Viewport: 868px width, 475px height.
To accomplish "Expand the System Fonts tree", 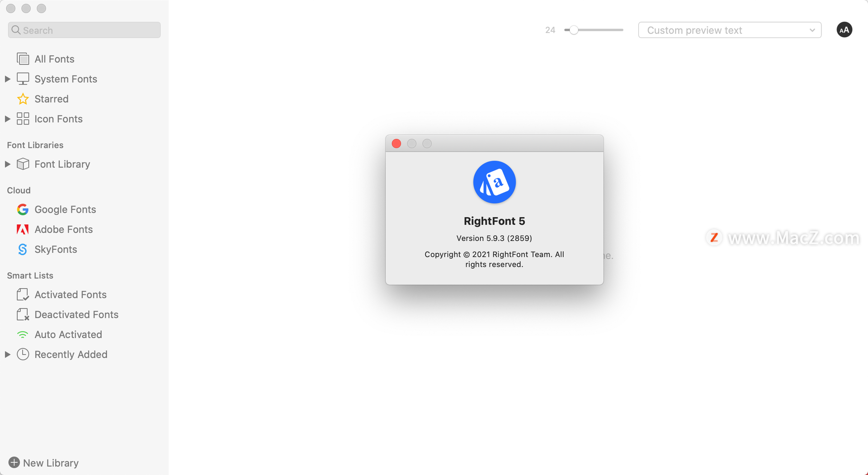I will pyautogui.click(x=8, y=79).
